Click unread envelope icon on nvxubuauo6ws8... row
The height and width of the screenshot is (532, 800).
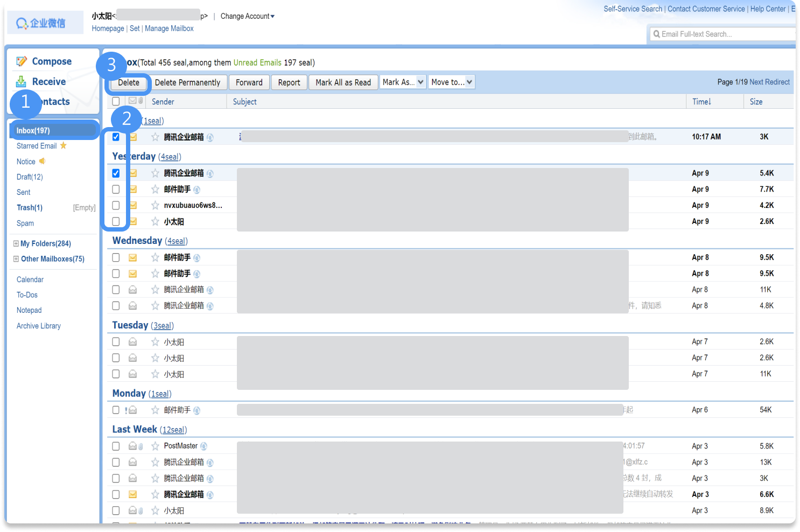133,205
